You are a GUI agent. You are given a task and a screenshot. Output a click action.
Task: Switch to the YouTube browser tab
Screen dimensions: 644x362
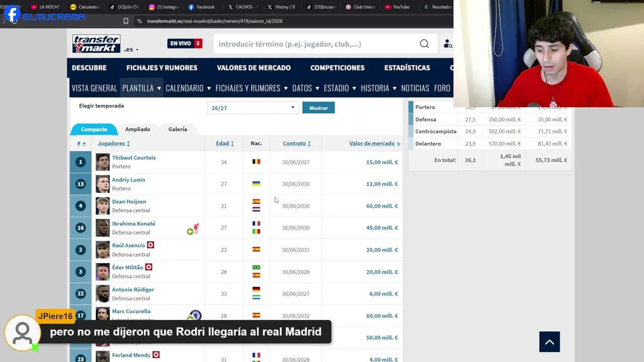coord(397,7)
